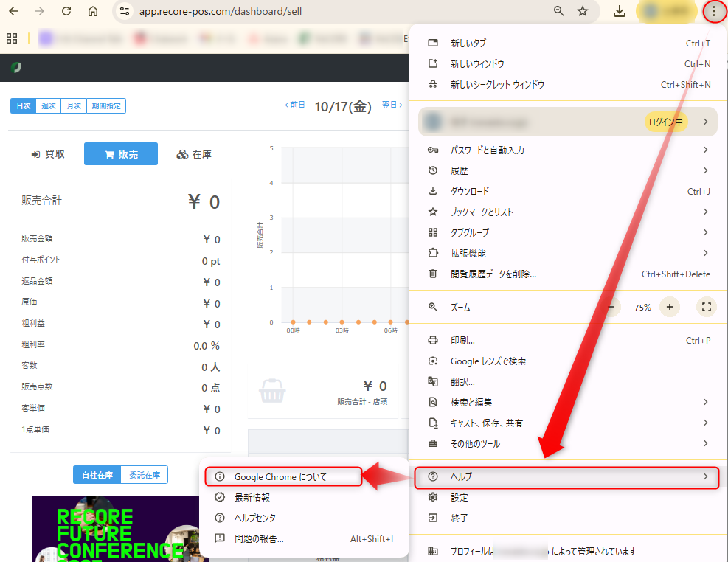Open the browser home page icon

click(93, 11)
